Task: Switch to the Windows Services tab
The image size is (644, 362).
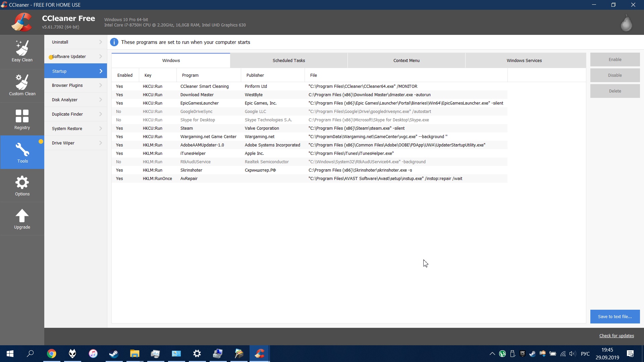Action: pyautogui.click(x=524, y=61)
